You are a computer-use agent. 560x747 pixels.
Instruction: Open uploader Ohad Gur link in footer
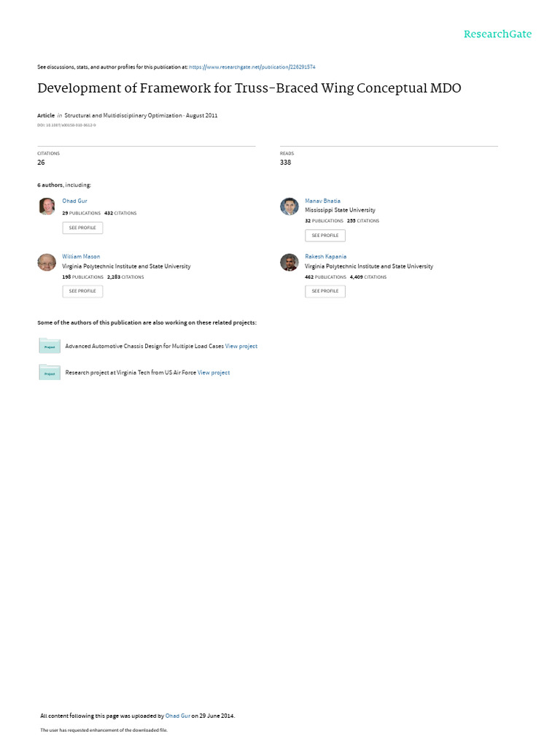tap(178, 716)
